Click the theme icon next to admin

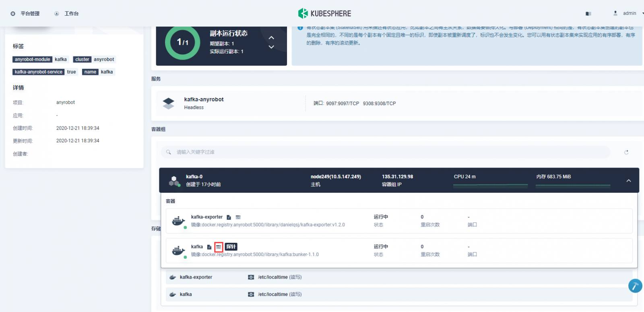coord(588,14)
